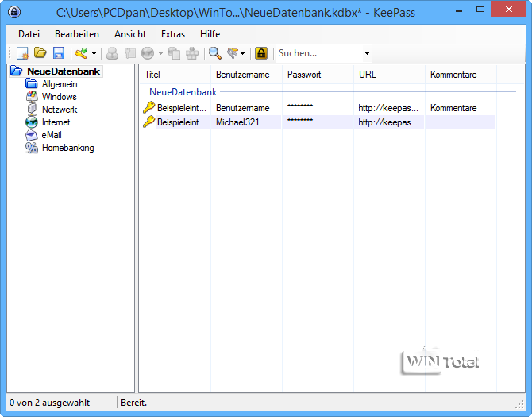Click the Homebanking percent icon
Screen dimensions: 532x417
click(32, 148)
